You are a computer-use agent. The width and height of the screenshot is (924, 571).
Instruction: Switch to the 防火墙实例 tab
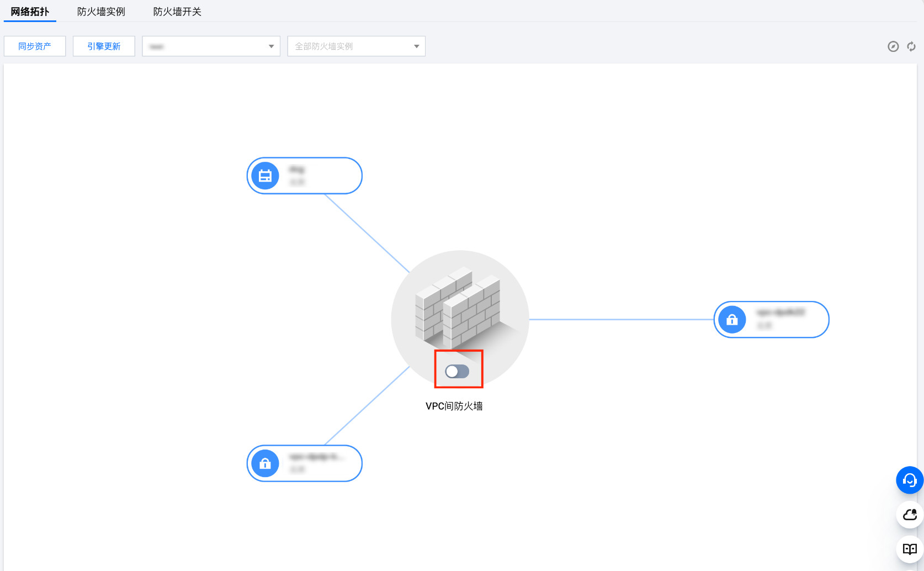[x=101, y=12]
